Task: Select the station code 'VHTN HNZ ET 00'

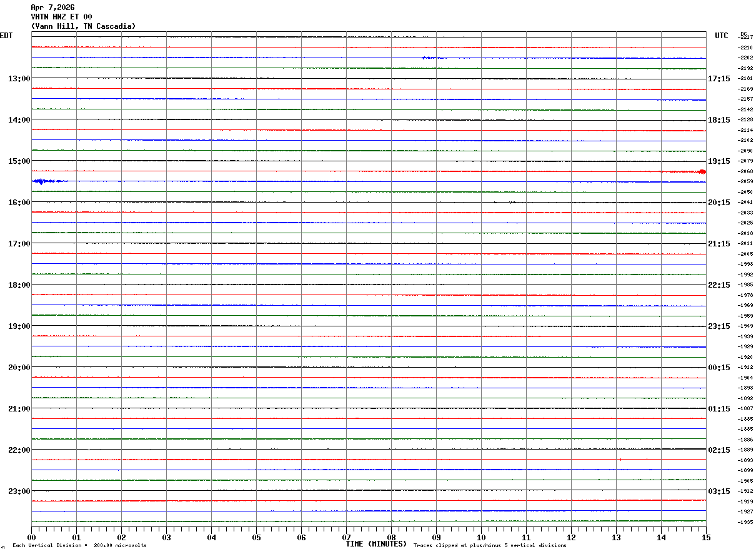Action: click(x=61, y=17)
